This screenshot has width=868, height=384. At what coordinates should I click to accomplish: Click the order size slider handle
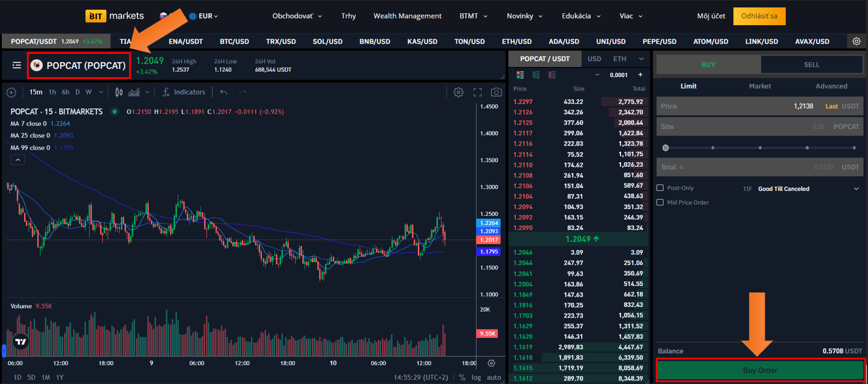665,148
